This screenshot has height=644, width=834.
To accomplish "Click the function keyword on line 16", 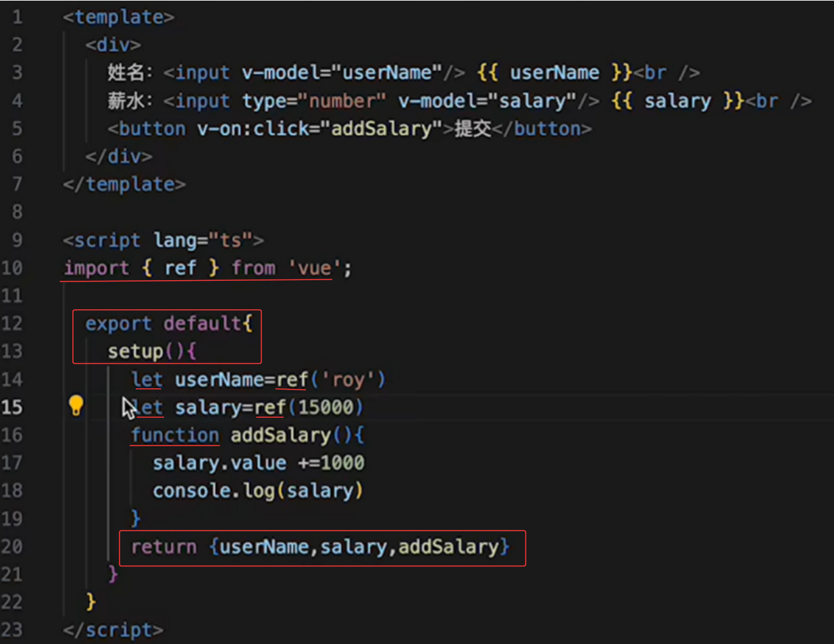I will [x=175, y=435].
